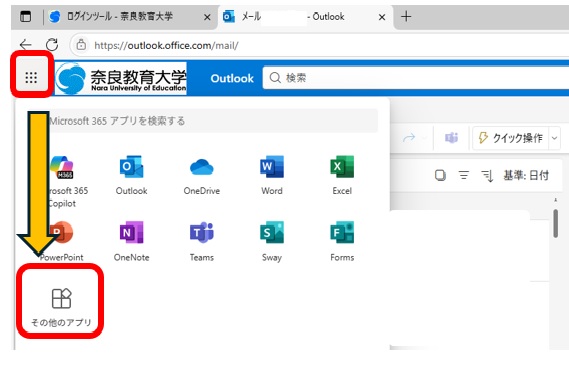Toggle the select-all messages checkbox
This screenshot has height=371, width=569.
[x=440, y=175]
